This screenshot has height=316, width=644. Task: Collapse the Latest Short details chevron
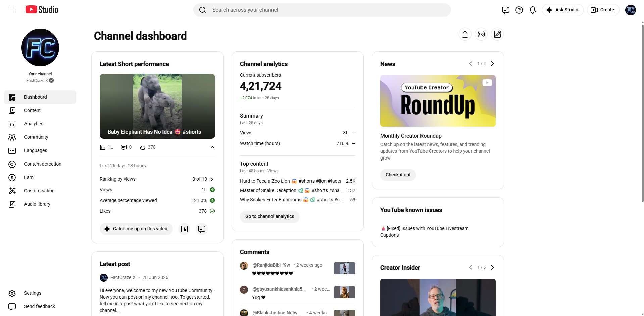tap(212, 147)
